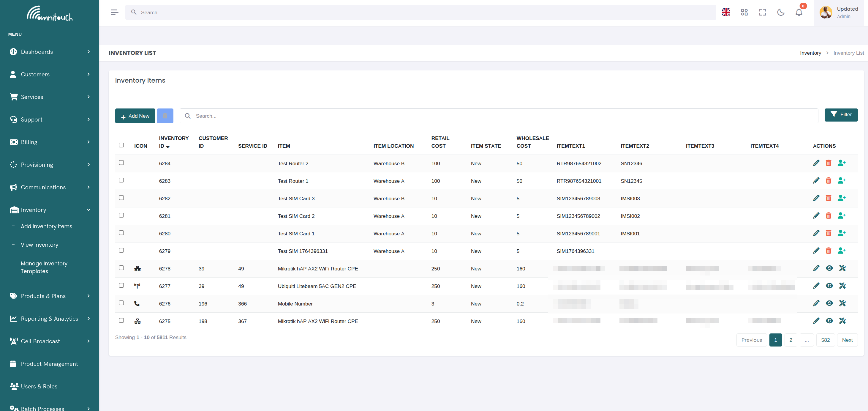The height and width of the screenshot is (411, 868).
Task: Unlink item 6275 using the scissors icon
Action: pos(843,321)
